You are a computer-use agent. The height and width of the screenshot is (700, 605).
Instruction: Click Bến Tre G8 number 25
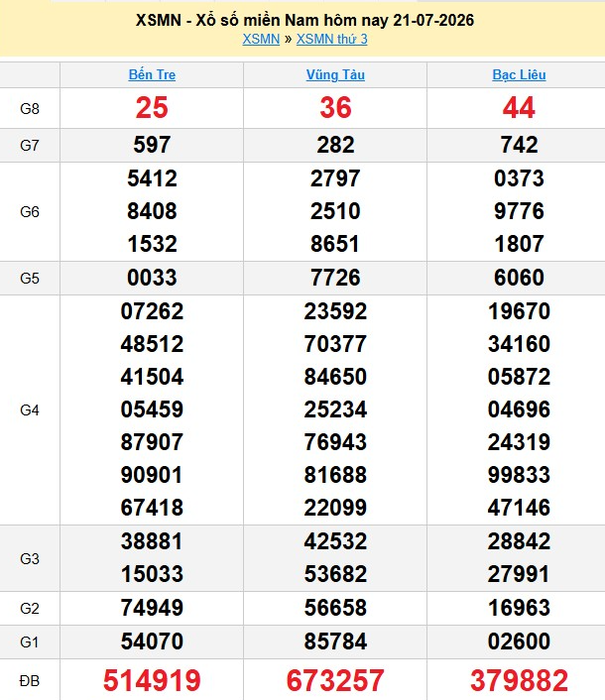152,108
